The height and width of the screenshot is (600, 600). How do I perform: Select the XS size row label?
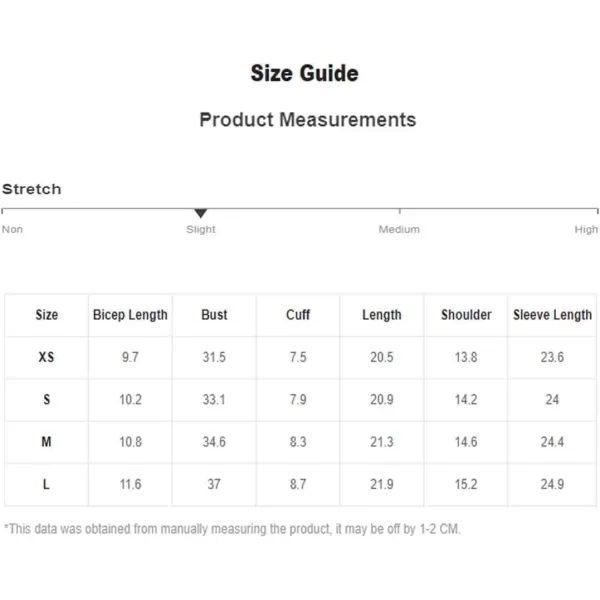coord(46,357)
